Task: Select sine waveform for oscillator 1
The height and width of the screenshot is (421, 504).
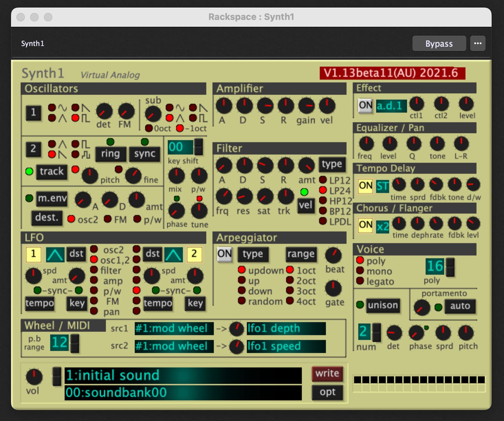Action: point(52,108)
